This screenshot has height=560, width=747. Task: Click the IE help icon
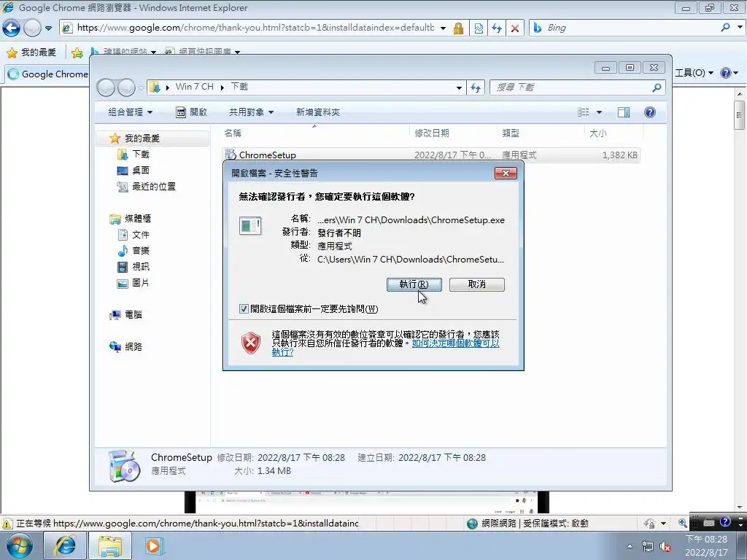pyautogui.click(x=726, y=73)
